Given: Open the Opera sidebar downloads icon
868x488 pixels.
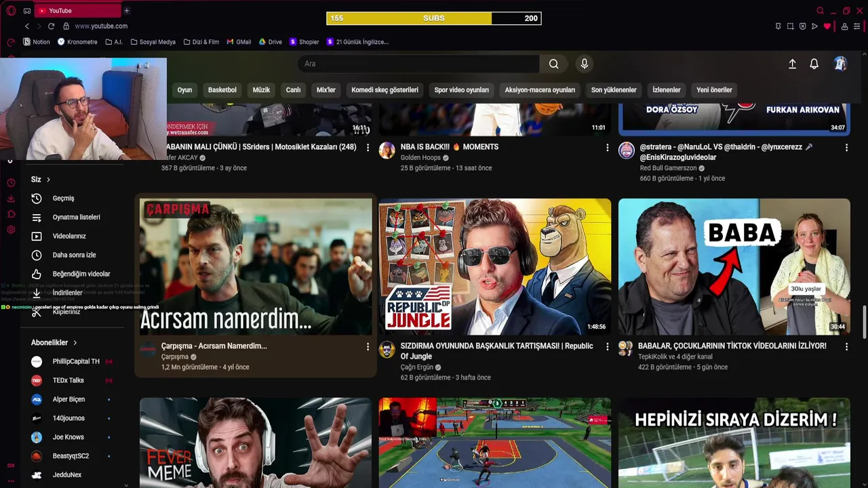Looking at the screenshot, I should click(x=11, y=199).
